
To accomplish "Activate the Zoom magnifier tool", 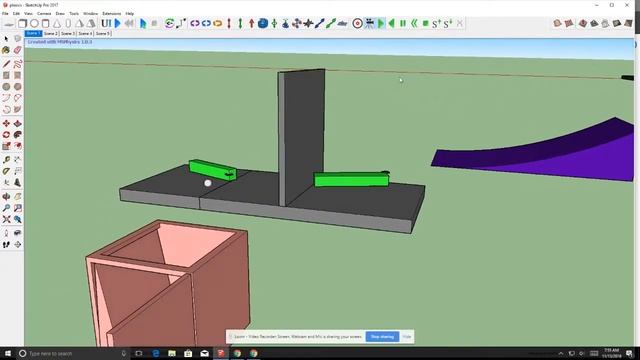I will 6,208.
